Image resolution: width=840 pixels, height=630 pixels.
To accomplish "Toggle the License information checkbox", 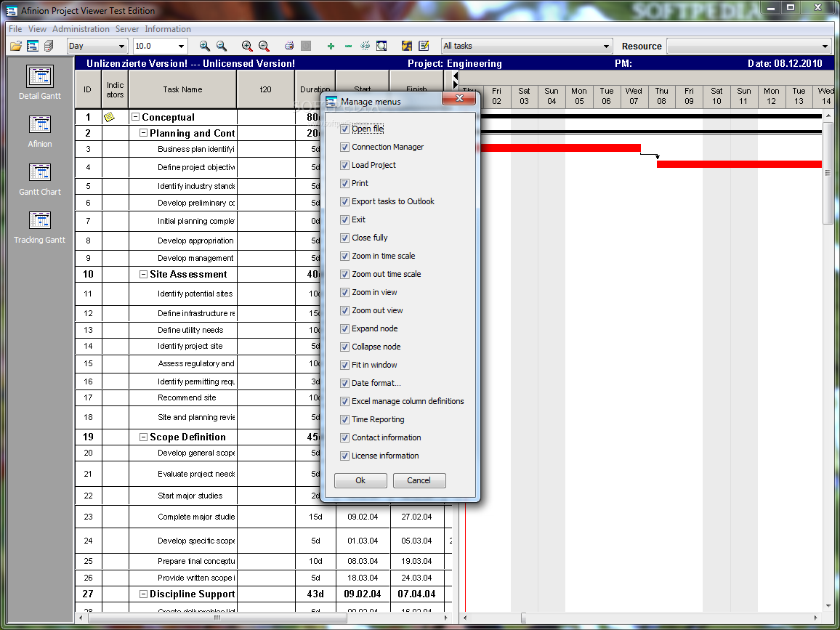I will pyautogui.click(x=344, y=456).
